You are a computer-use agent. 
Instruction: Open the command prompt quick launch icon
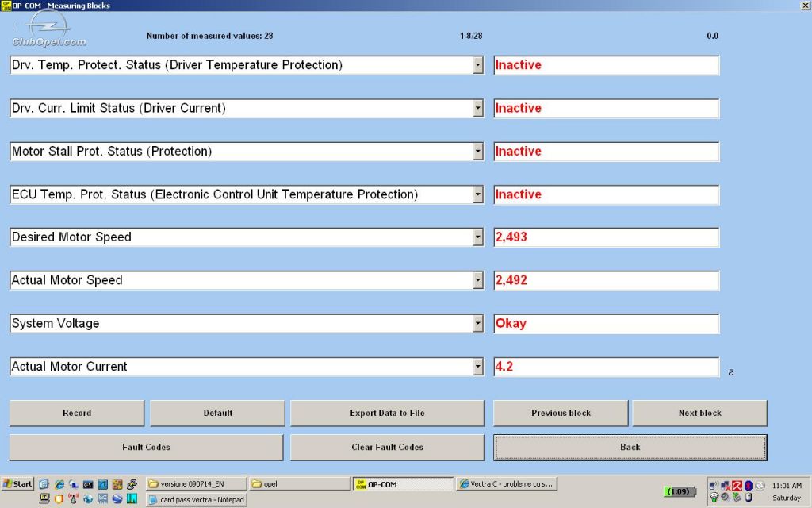[x=88, y=484]
